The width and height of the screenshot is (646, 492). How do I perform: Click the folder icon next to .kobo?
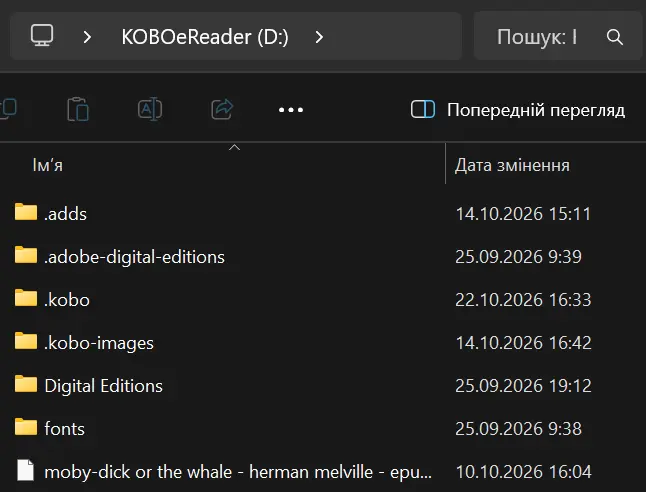pos(26,298)
